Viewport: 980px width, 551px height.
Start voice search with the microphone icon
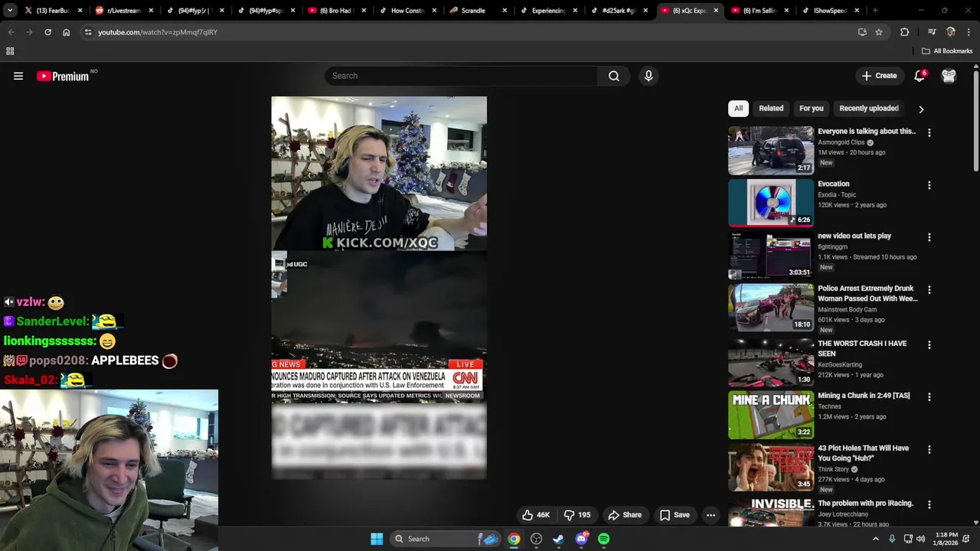click(x=648, y=76)
